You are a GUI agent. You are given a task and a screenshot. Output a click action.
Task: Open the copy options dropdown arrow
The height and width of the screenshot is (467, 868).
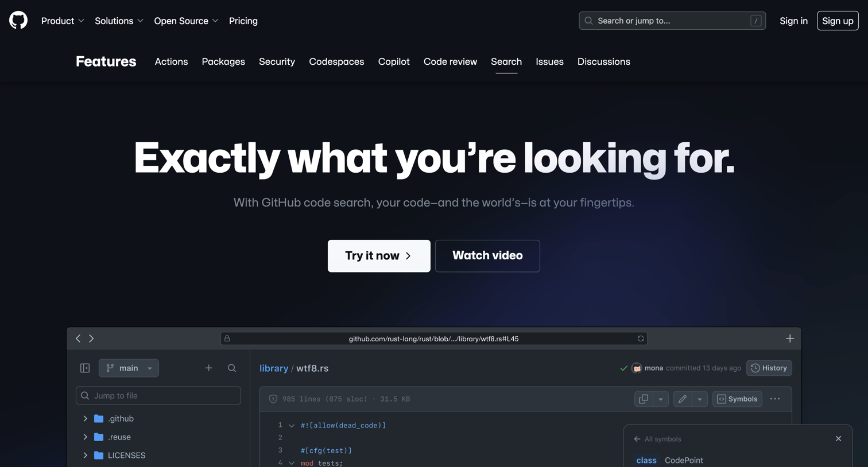click(x=661, y=399)
